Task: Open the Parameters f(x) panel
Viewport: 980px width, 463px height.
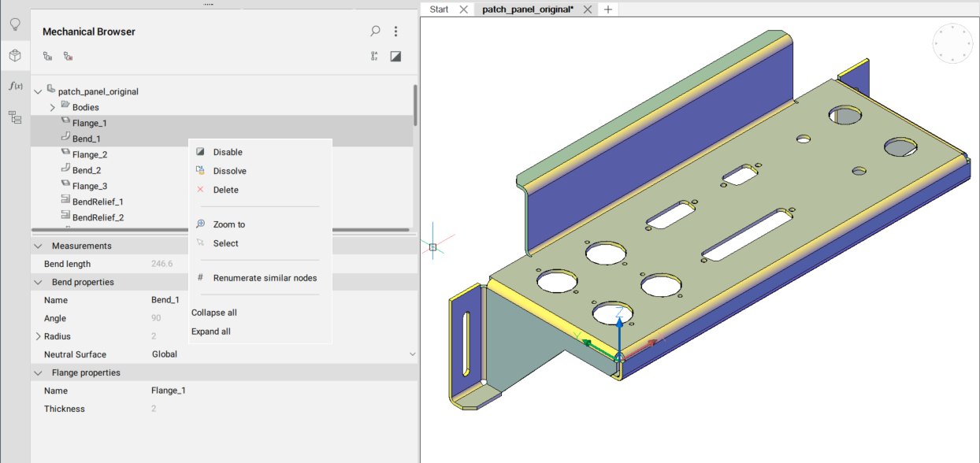Action: click(14, 86)
